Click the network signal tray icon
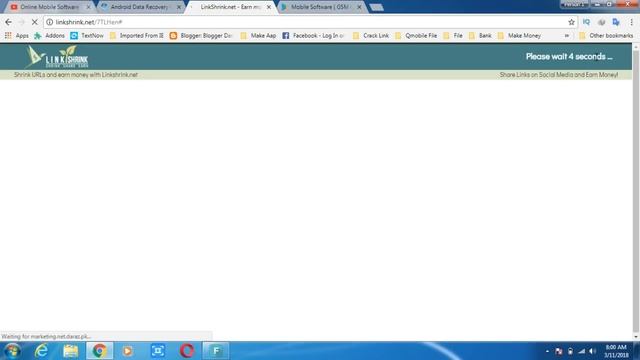Screen dimensions: 640x360 (x=581, y=351)
